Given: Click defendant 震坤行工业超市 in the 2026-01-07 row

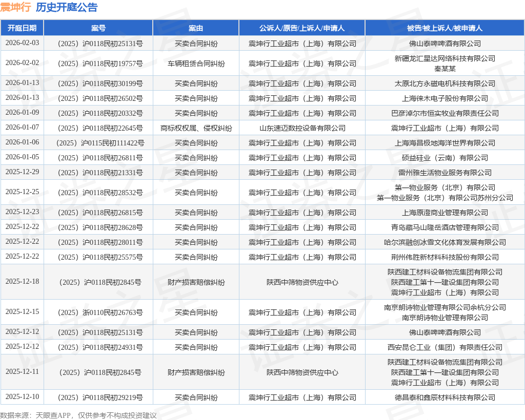Looking at the screenshot, I should [445, 128].
